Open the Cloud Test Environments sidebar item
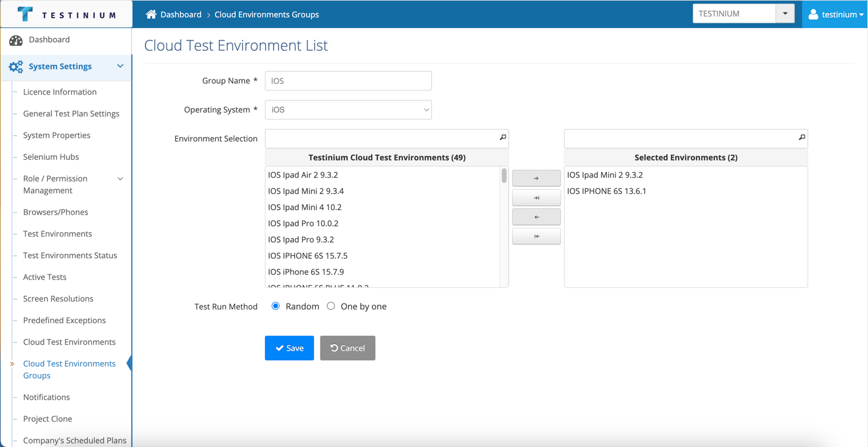The width and height of the screenshot is (868, 447). coord(69,342)
